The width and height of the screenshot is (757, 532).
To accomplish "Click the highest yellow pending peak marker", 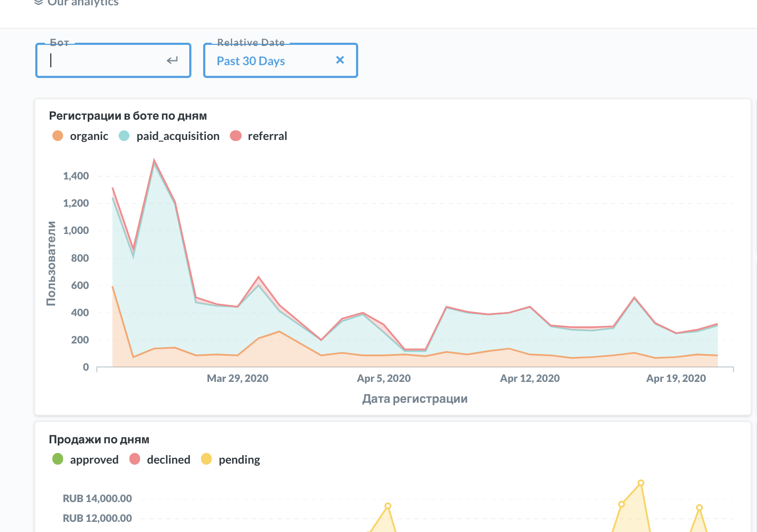I will click(640, 483).
